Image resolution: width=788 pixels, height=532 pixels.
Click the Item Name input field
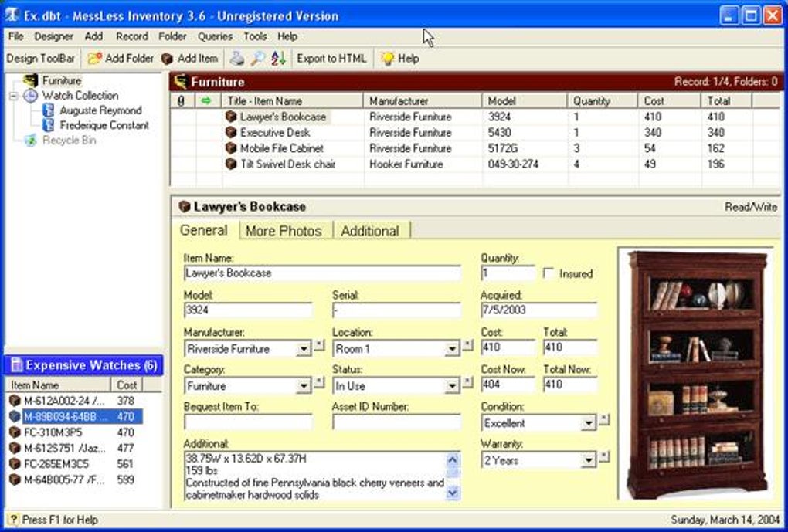point(322,273)
